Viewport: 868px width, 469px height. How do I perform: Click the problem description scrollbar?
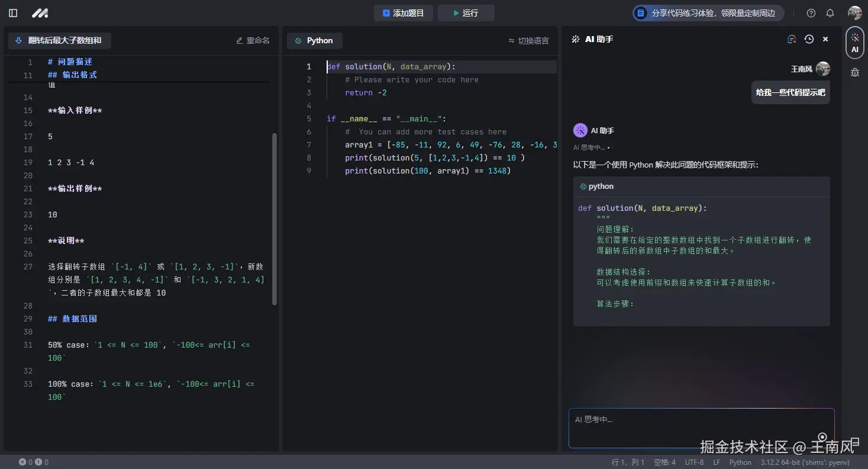pos(274,219)
